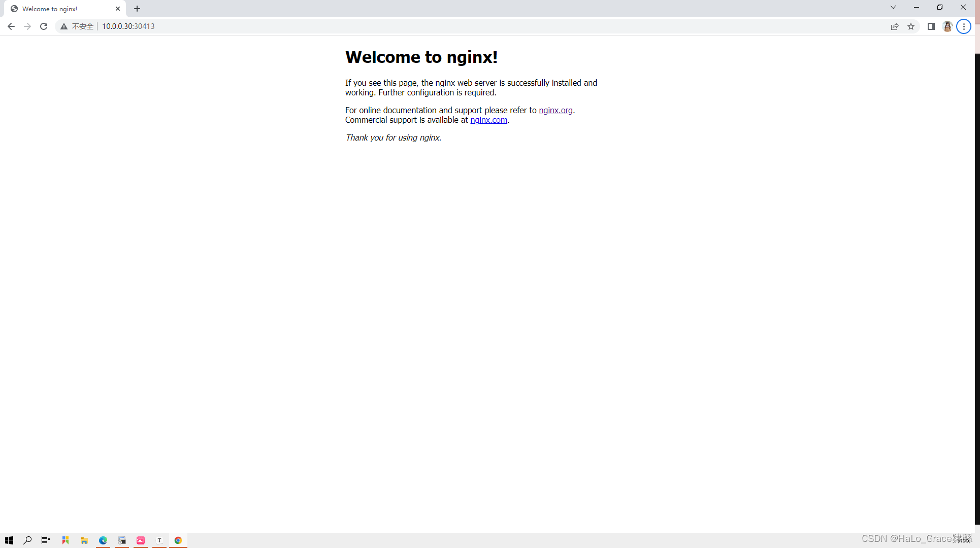Open File Explorer from taskbar

pos(84,540)
